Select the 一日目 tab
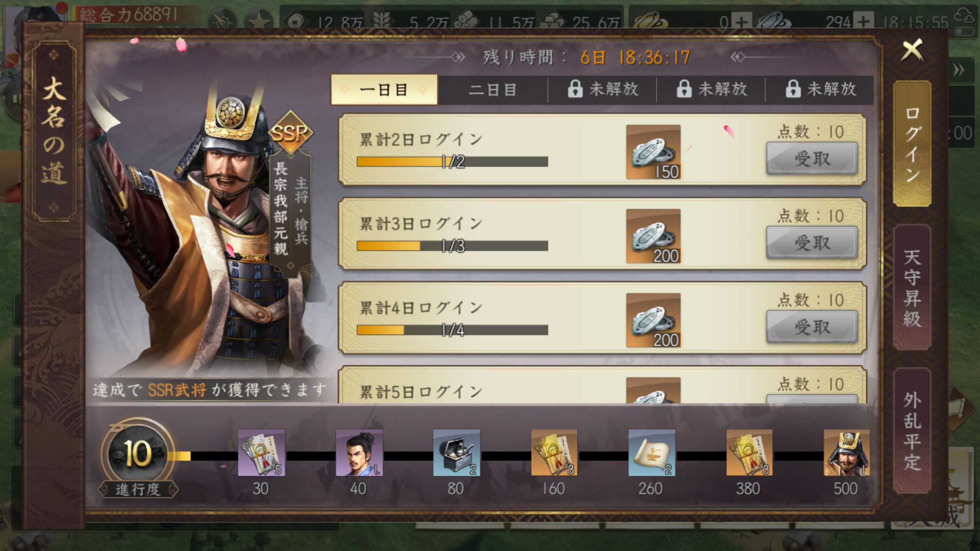 coord(384,90)
